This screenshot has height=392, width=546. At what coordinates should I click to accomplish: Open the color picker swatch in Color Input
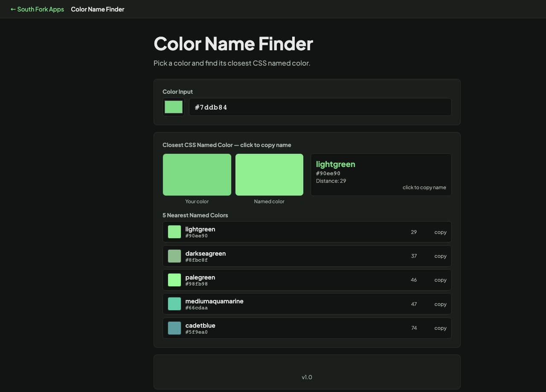pos(174,107)
